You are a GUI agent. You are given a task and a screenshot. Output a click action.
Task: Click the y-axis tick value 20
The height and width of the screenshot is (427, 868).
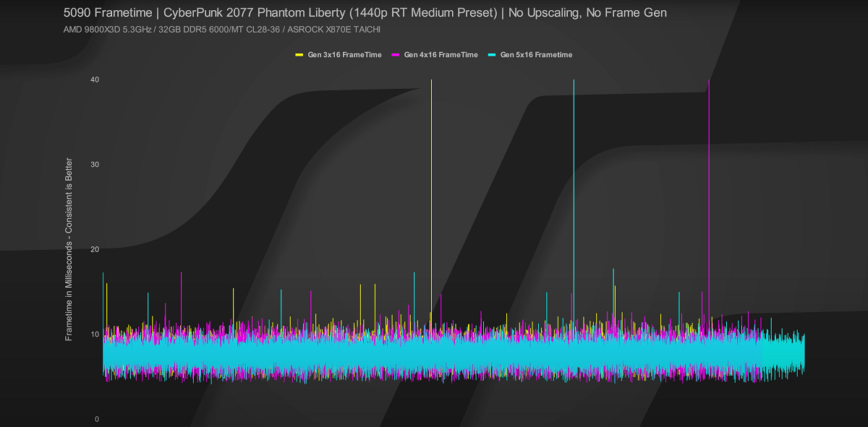(x=94, y=249)
